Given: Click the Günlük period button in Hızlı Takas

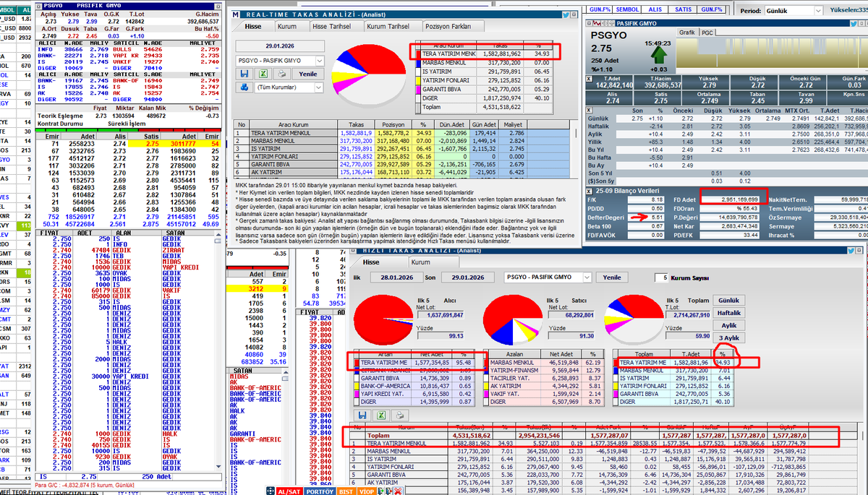Looking at the screenshot, I should click(x=728, y=299).
